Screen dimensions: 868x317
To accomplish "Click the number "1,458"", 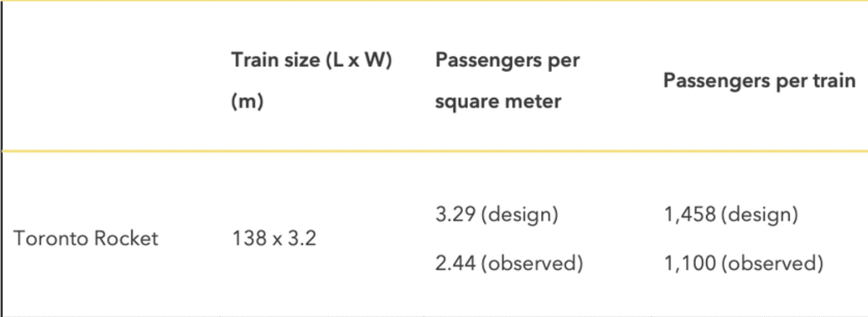I will coord(690,215).
